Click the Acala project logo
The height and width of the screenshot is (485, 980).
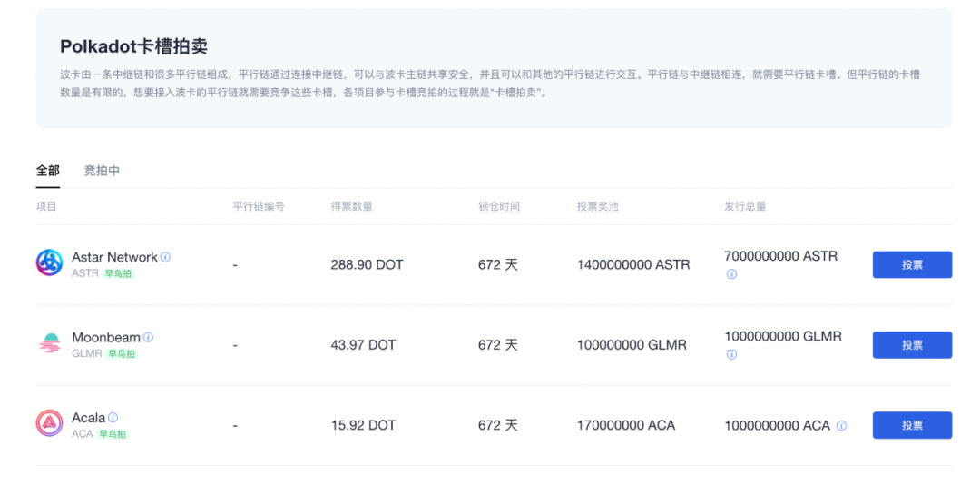click(x=49, y=423)
